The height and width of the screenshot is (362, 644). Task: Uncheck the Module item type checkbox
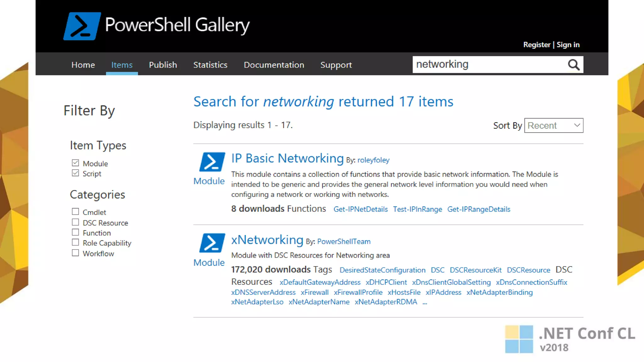pyautogui.click(x=75, y=163)
